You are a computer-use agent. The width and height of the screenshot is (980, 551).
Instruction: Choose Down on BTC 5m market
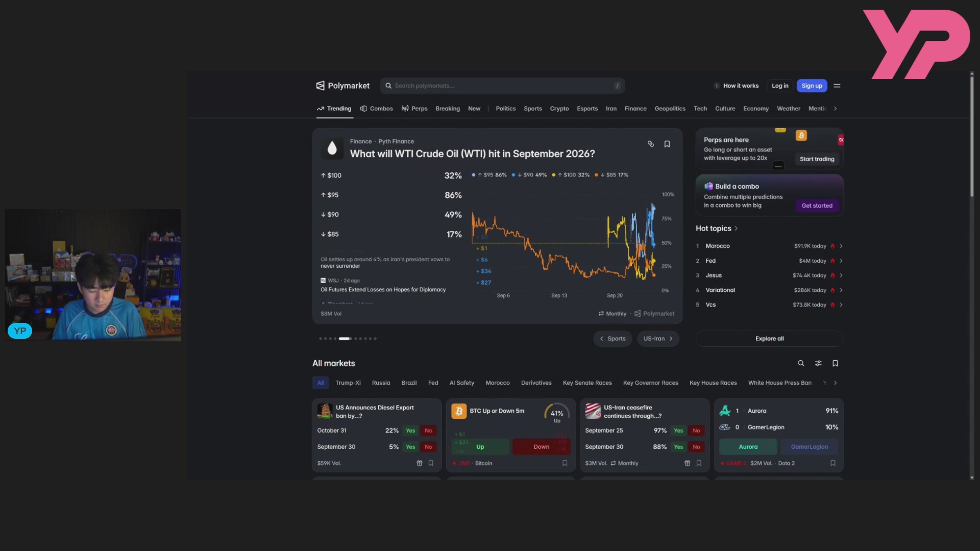coord(542,447)
